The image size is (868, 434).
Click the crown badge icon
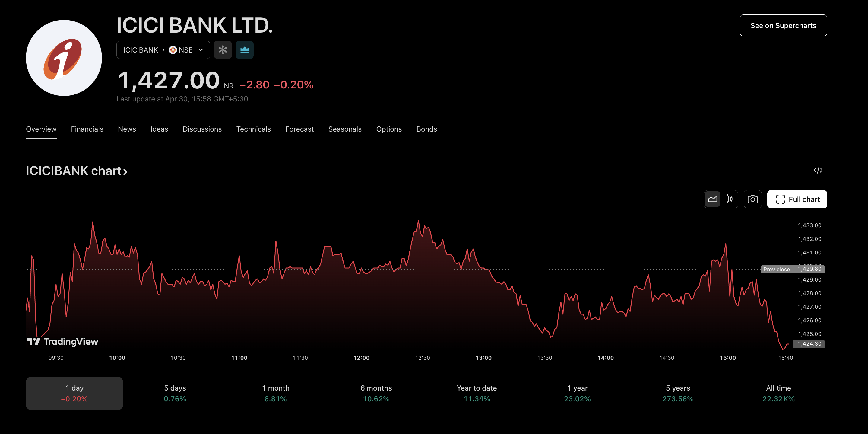244,50
